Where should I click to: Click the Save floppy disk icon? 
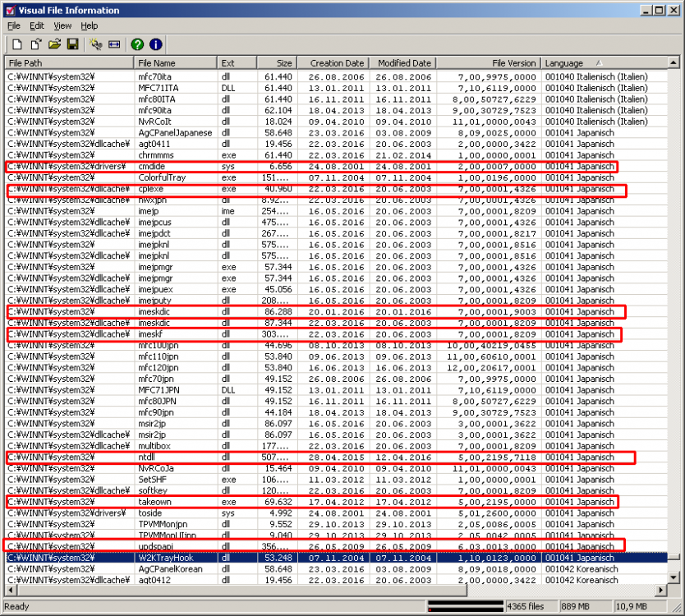pyautogui.click(x=72, y=44)
